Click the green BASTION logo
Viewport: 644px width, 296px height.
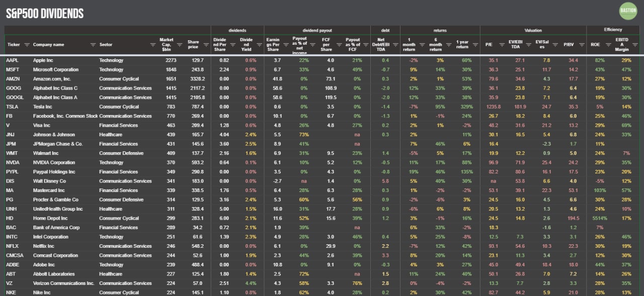coord(628,11)
